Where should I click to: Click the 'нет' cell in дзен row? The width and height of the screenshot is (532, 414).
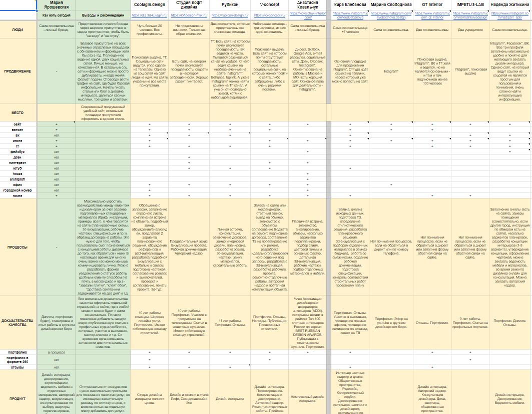click(x=57, y=157)
